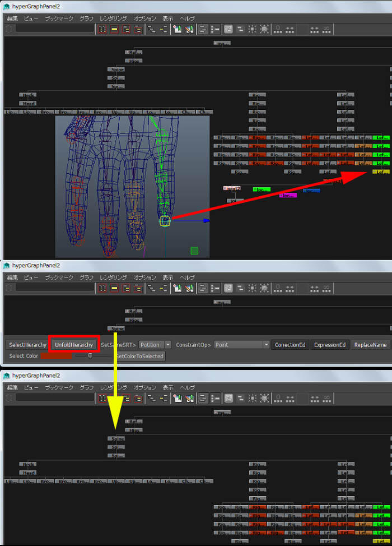Open グラフ menu in the middle panel
This screenshot has height=546, width=392.
(86, 277)
